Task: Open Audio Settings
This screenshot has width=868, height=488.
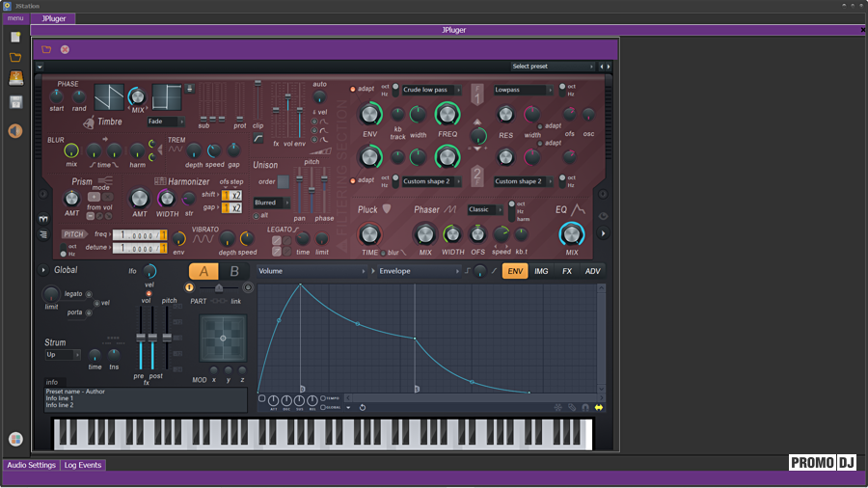Action: pyautogui.click(x=31, y=465)
